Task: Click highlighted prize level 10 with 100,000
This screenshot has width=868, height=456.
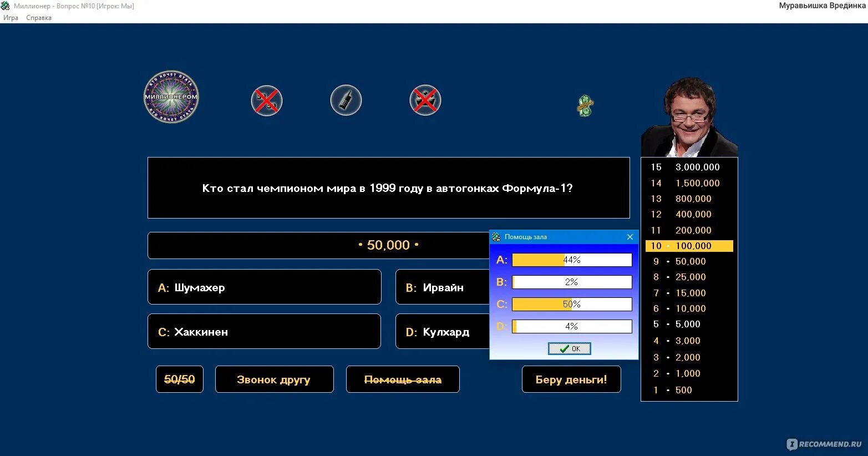Action: tap(689, 246)
